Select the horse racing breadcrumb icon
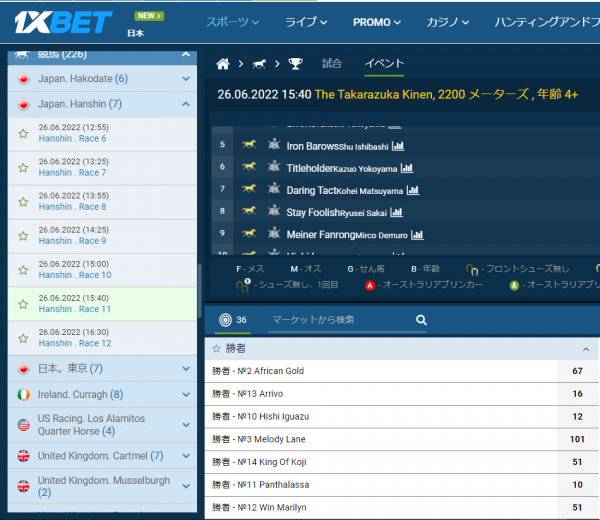600x520 pixels. 259,64
